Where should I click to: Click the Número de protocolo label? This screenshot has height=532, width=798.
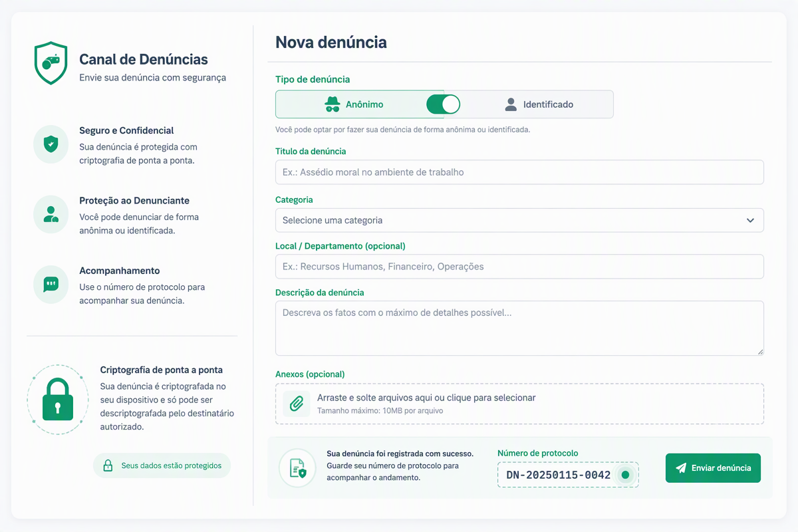538,453
